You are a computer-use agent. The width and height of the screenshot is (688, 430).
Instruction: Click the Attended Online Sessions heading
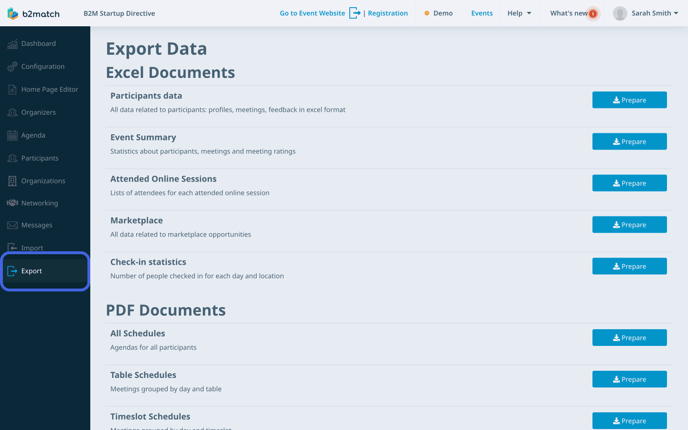pos(163,179)
